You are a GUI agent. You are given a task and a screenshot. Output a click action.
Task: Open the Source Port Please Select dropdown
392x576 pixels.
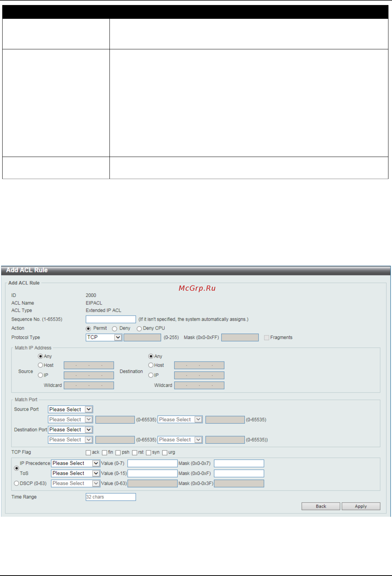(x=70, y=410)
